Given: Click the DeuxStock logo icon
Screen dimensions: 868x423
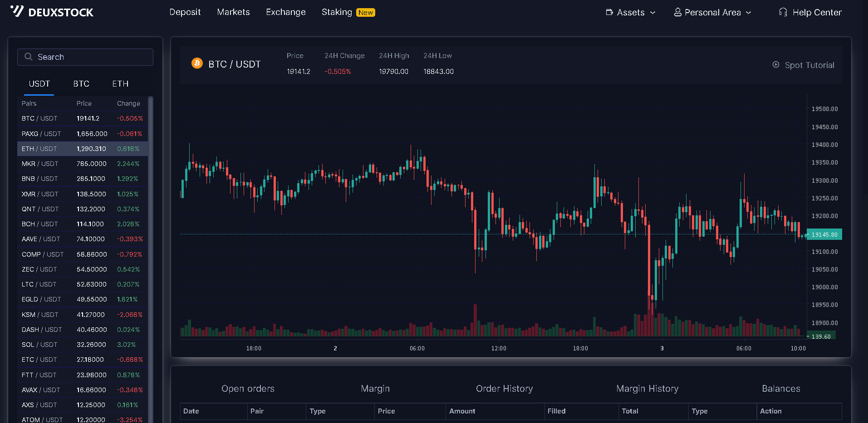Looking at the screenshot, I should click(17, 11).
